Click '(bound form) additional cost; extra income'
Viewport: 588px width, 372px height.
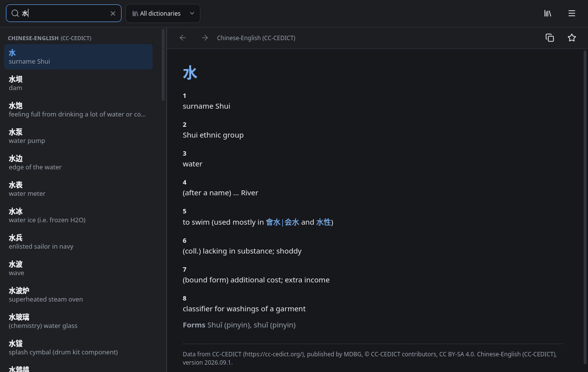pyautogui.click(x=256, y=279)
